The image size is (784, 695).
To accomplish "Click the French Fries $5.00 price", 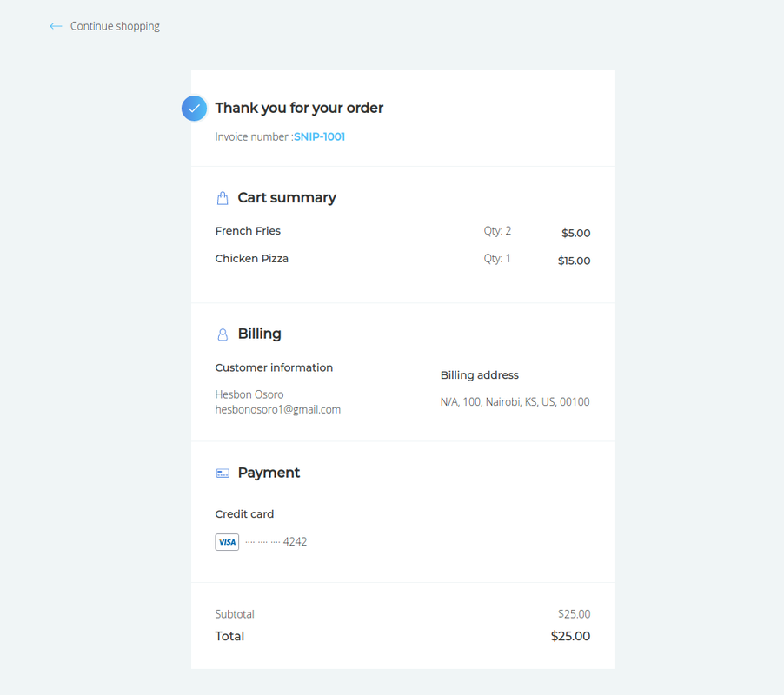I will click(576, 233).
